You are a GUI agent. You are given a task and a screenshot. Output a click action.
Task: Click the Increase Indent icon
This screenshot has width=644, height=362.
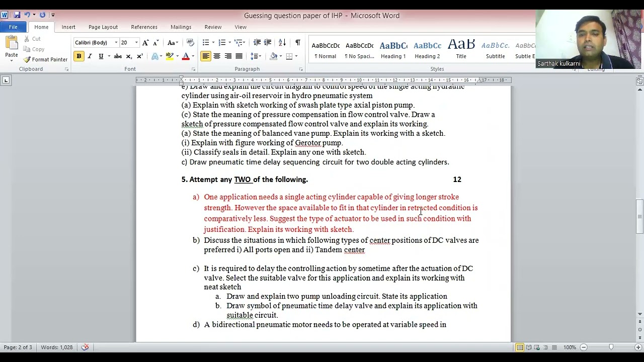pos(268,43)
